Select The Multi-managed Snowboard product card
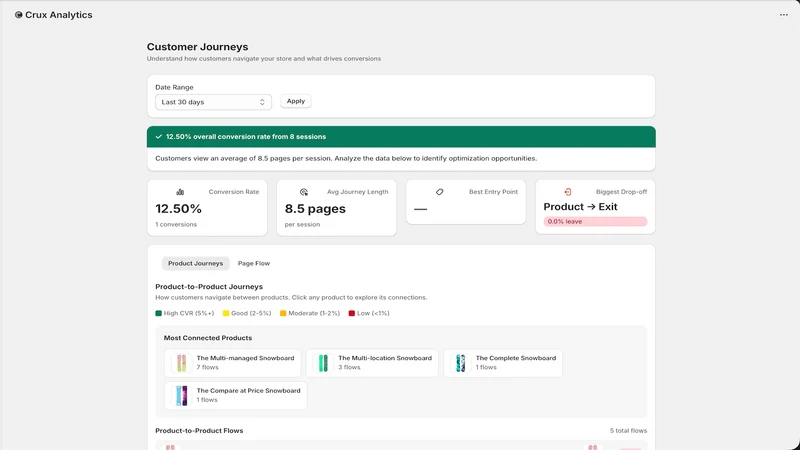The height and width of the screenshot is (450, 800). [x=233, y=363]
